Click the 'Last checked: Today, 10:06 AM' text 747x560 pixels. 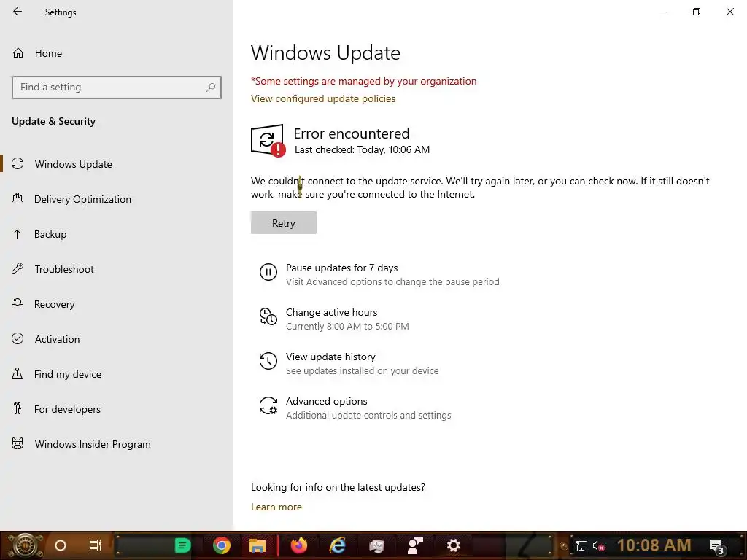[362, 149]
